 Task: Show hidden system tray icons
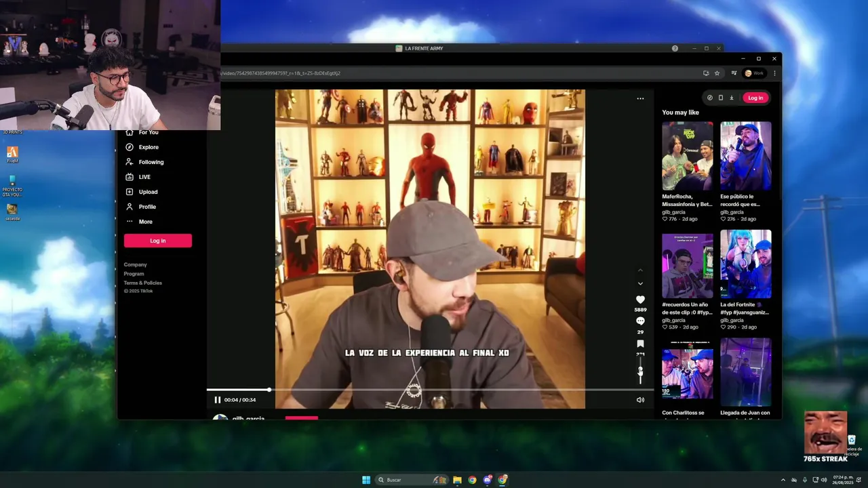(783, 480)
